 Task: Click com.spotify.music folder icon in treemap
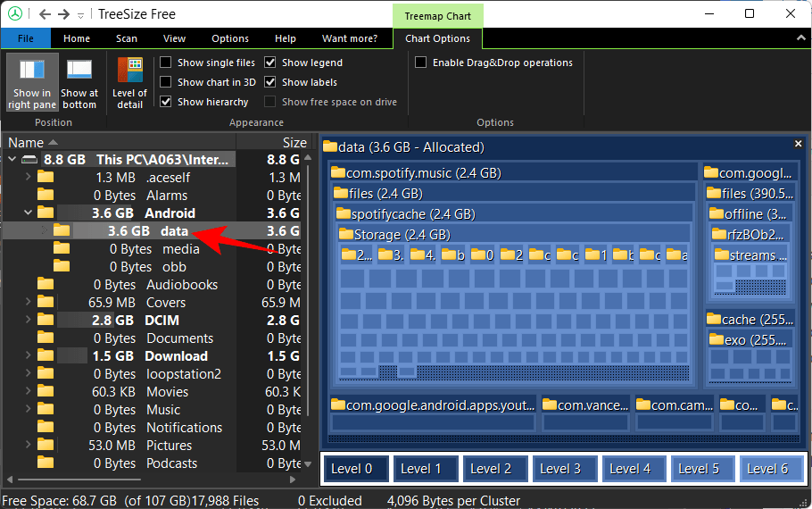tap(338, 172)
